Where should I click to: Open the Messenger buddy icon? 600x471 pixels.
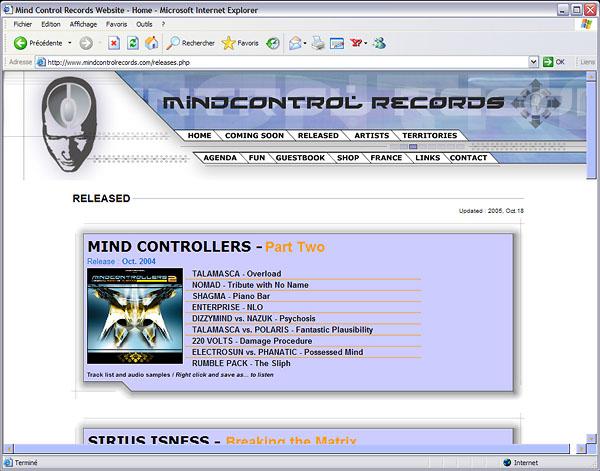point(380,43)
